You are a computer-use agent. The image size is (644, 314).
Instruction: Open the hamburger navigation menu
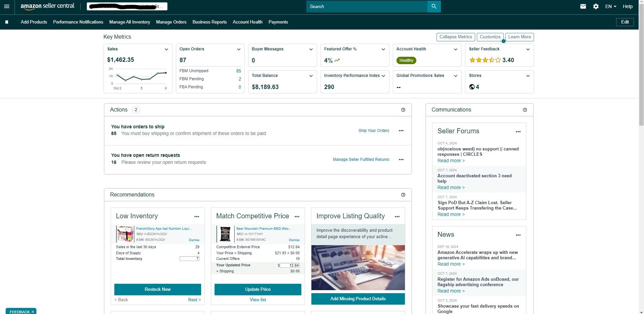tap(7, 6)
